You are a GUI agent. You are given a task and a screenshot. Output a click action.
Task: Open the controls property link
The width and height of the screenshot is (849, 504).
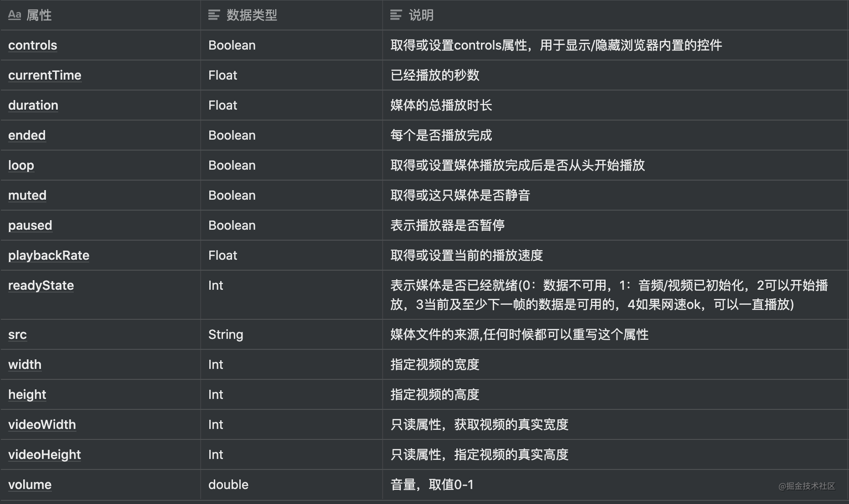[33, 45]
